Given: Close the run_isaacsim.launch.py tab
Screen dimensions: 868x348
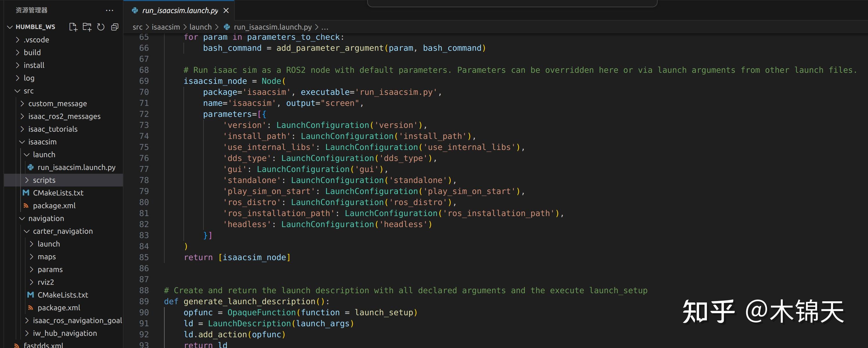Looking at the screenshot, I should point(226,10).
